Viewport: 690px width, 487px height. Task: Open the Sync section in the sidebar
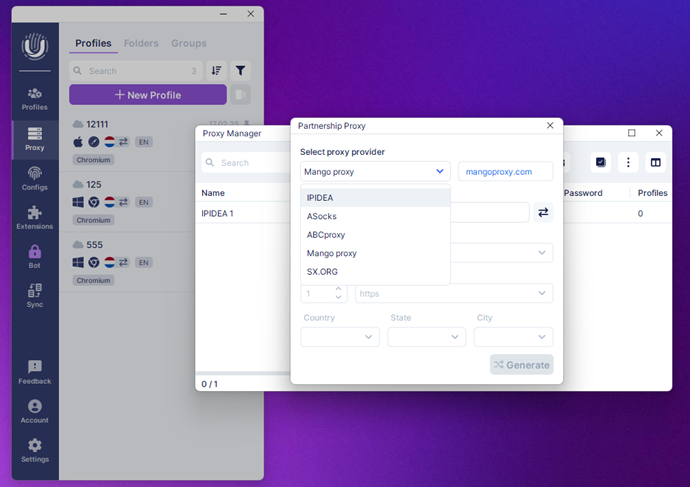35,296
